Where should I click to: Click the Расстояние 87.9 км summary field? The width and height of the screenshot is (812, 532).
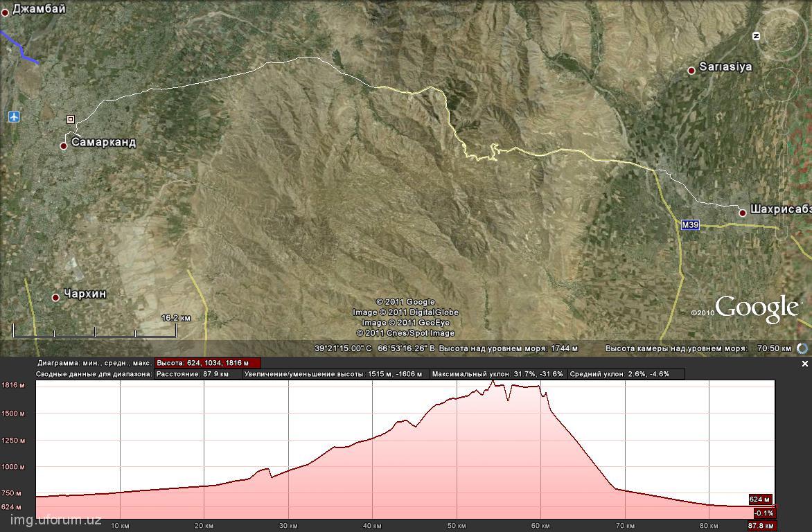pyautogui.click(x=198, y=374)
